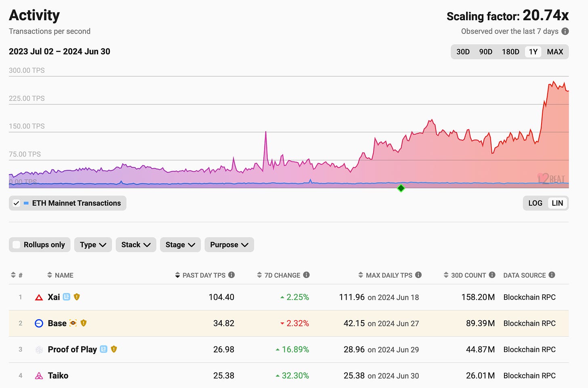588x388 pixels.
Task: Open the Taiko project link
Action: (x=58, y=375)
